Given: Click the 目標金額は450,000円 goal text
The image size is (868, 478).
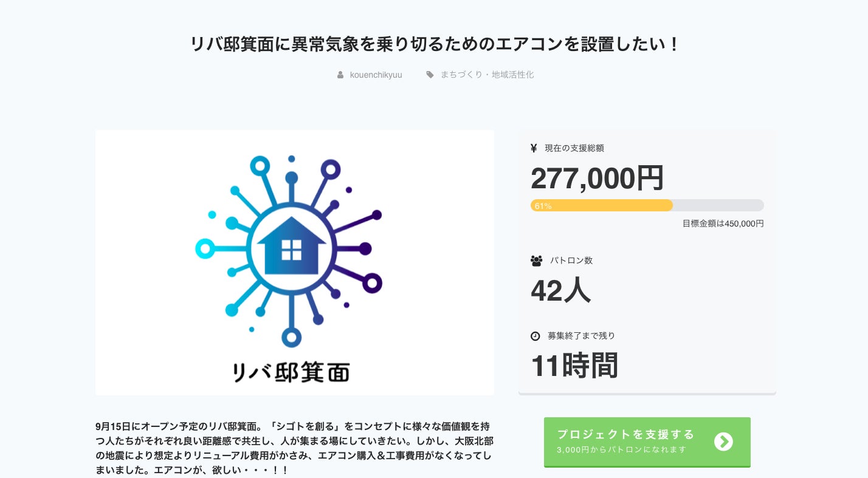Looking at the screenshot, I should point(723,224).
